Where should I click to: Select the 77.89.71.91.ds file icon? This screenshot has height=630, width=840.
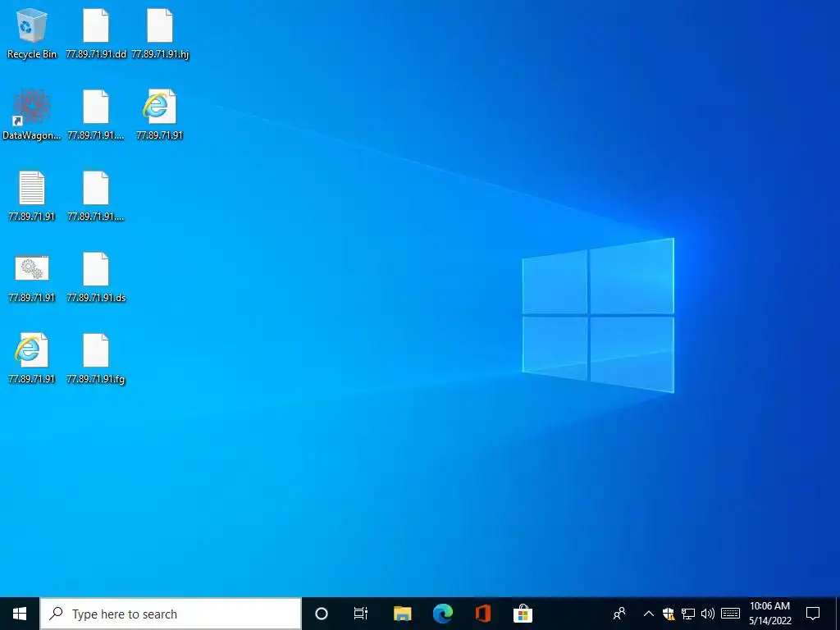(x=96, y=277)
